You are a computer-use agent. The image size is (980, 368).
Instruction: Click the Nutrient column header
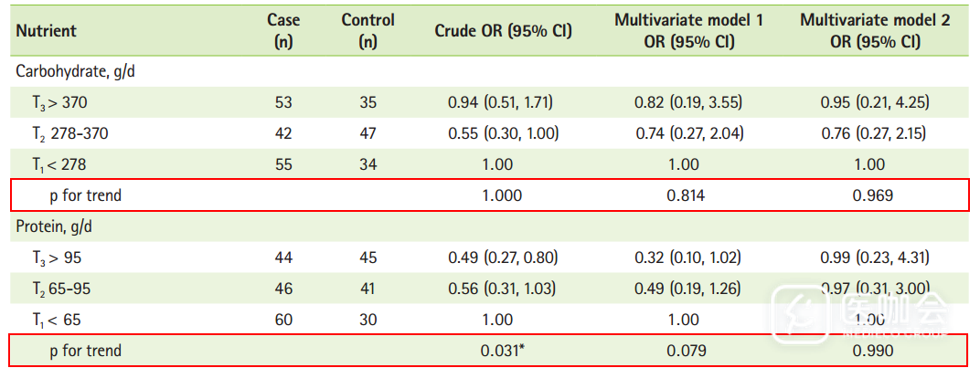pos(46,30)
